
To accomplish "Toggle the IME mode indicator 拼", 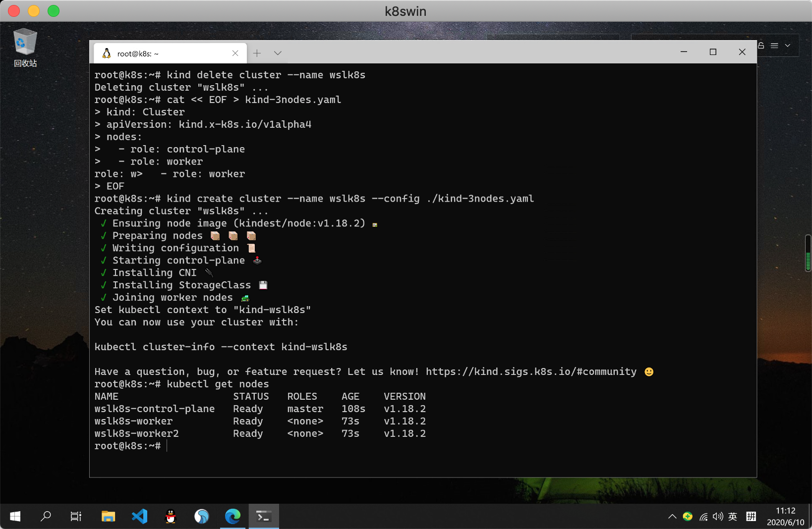I will (x=751, y=517).
